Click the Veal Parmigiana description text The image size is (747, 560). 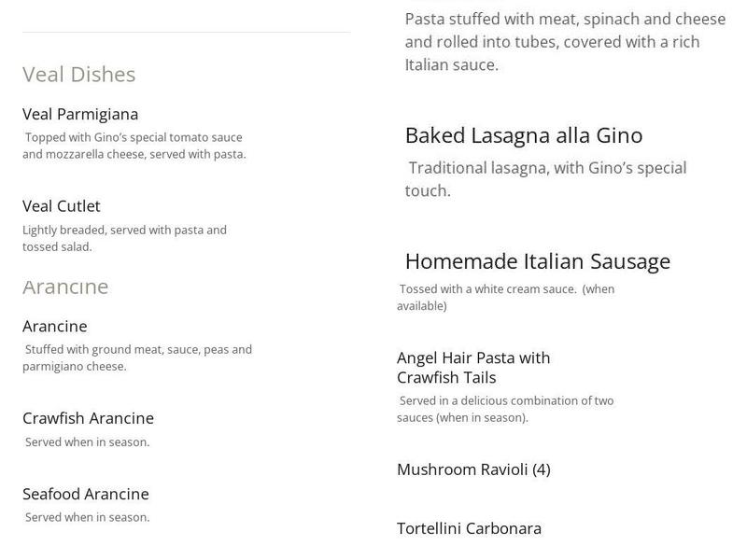pos(134,146)
